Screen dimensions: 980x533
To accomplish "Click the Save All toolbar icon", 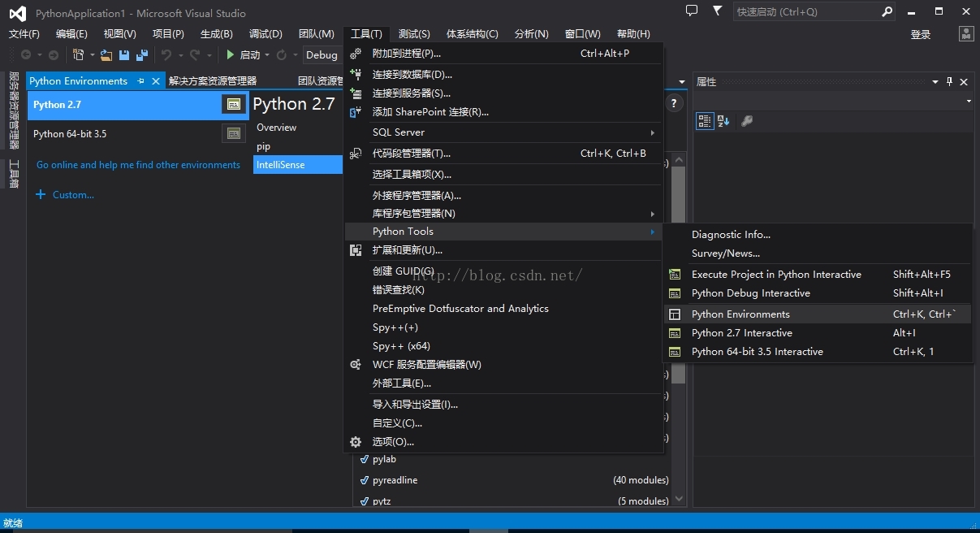I will coord(142,54).
